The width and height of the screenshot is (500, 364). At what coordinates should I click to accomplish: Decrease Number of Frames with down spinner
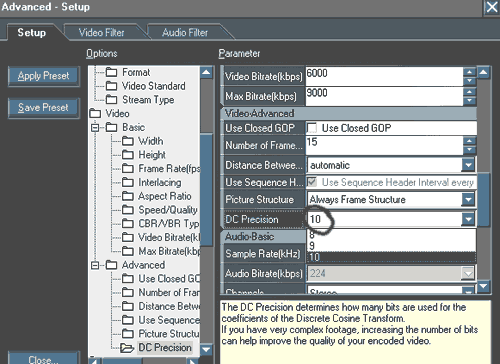pos(469,150)
